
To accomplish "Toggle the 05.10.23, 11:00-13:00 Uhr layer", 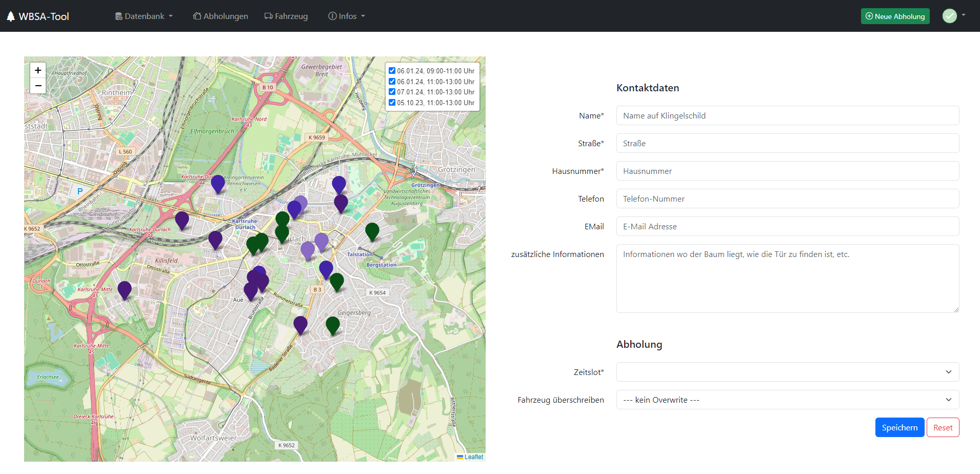I will coord(392,103).
